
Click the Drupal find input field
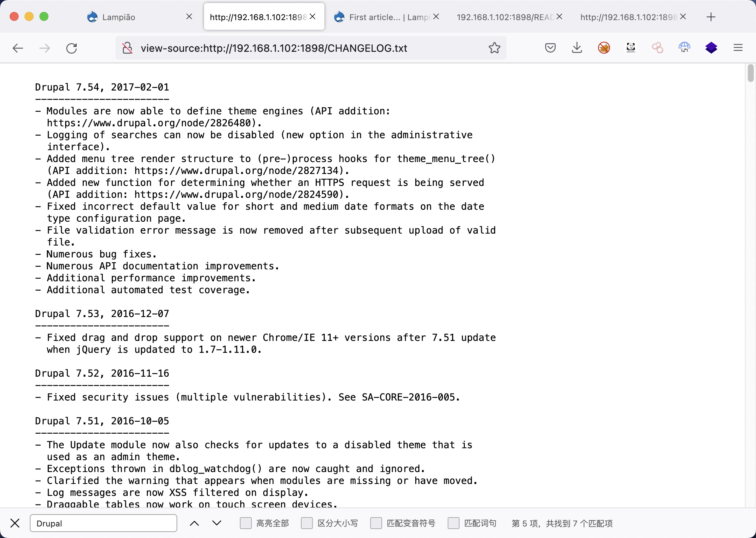pyautogui.click(x=104, y=523)
